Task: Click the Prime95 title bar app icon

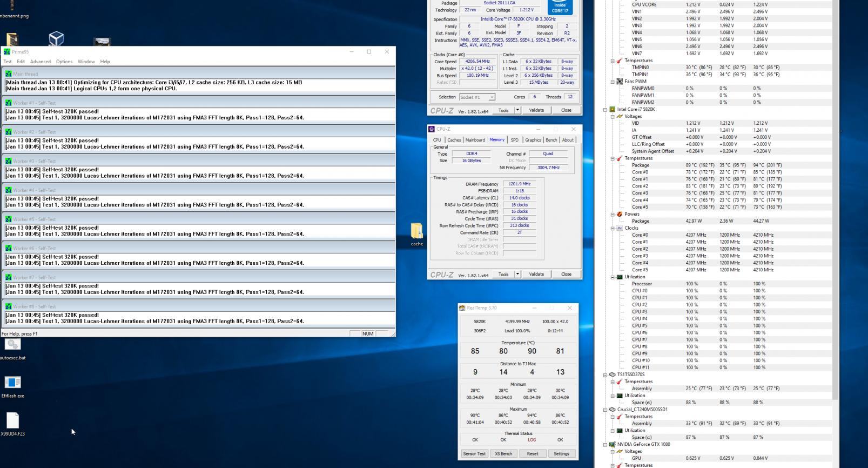Action: point(6,52)
